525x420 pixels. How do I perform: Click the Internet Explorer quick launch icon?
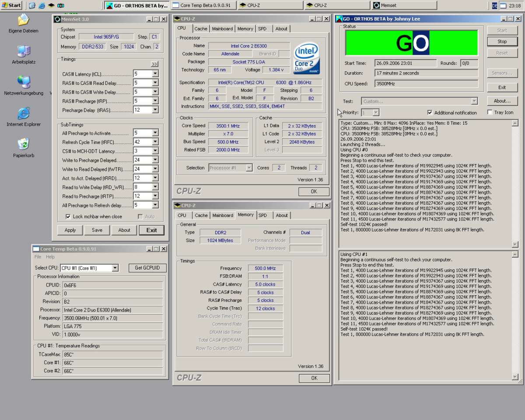pyautogui.click(x=42, y=5)
